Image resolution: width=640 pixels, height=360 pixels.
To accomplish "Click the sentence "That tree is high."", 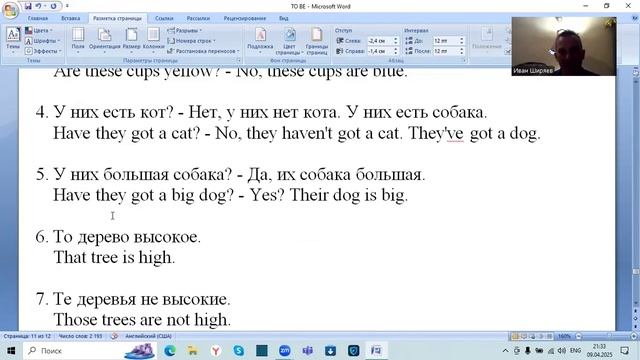I will point(114,258).
